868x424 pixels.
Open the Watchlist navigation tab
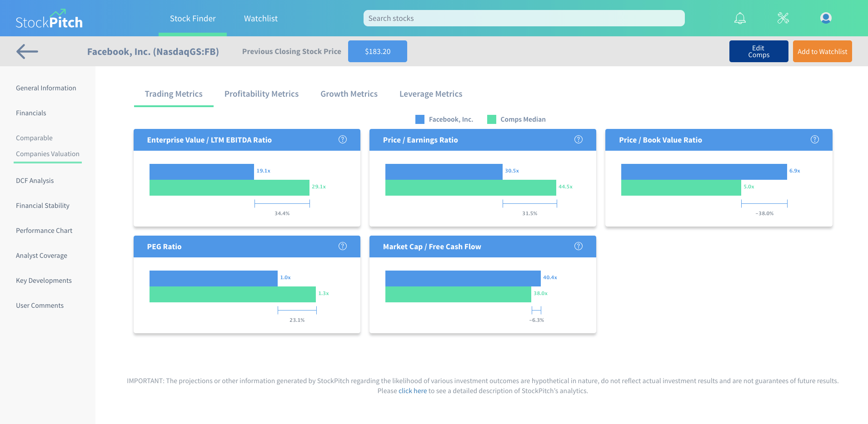pyautogui.click(x=260, y=19)
